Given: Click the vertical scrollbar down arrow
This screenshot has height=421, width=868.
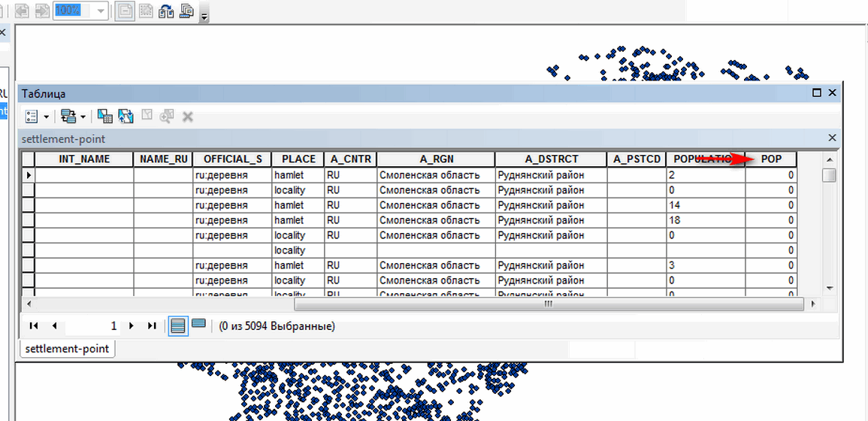Looking at the screenshot, I should click(829, 288).
